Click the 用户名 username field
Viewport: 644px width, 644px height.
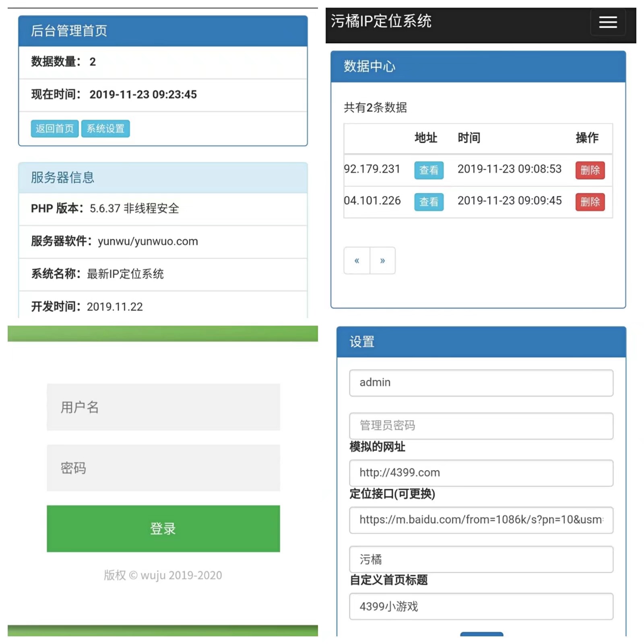163,407
